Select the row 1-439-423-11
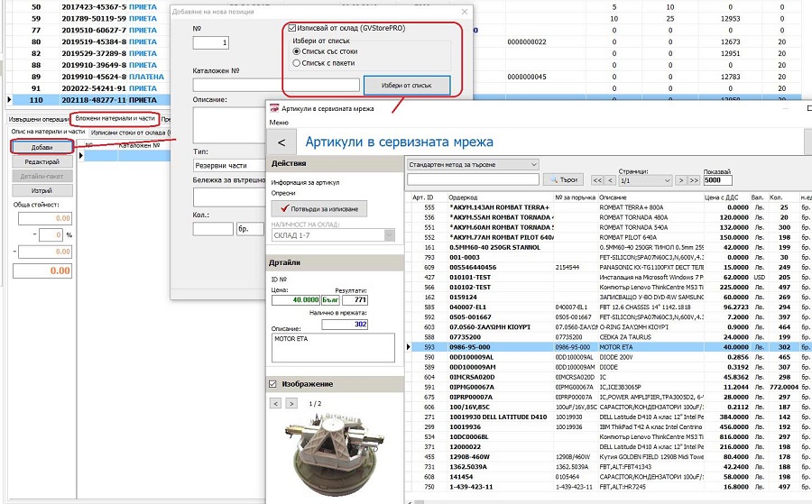Screen dimensions: 812x504 tap(608, 486)
